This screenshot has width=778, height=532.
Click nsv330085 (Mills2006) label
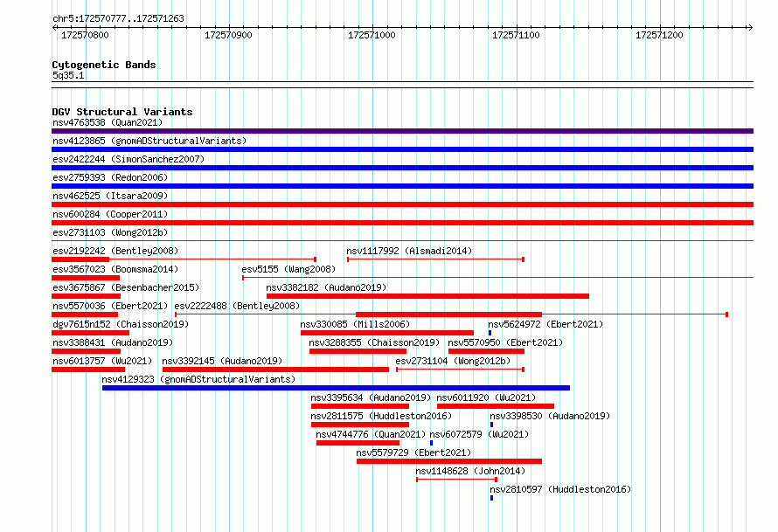tap(355, 324)
